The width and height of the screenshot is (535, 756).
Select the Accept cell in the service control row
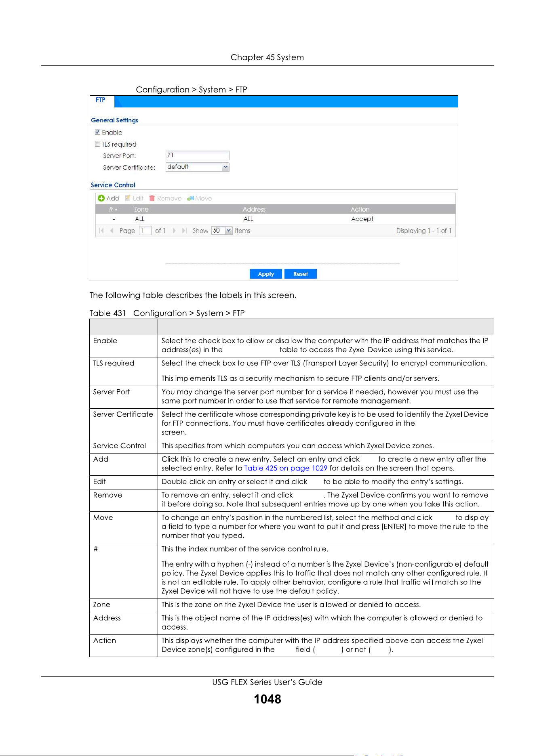pyautogui.click(x=362, y=219)
